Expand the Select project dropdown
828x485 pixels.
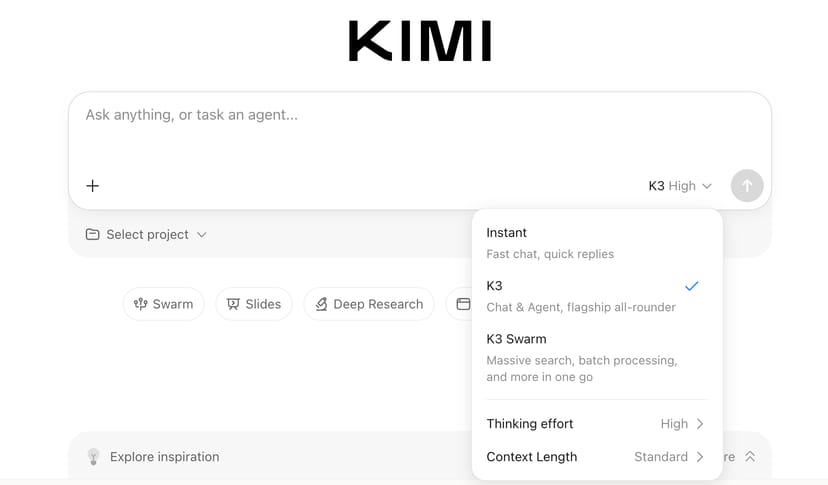[146, 234]
